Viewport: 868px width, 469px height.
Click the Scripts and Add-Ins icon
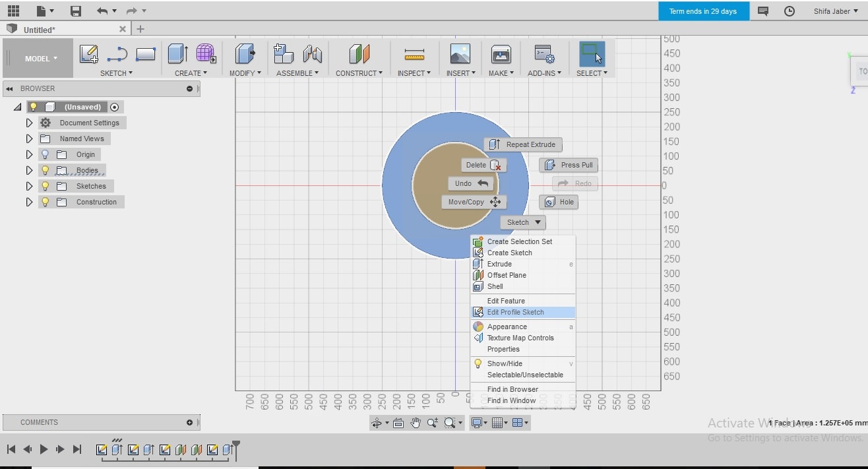point(544,54)
